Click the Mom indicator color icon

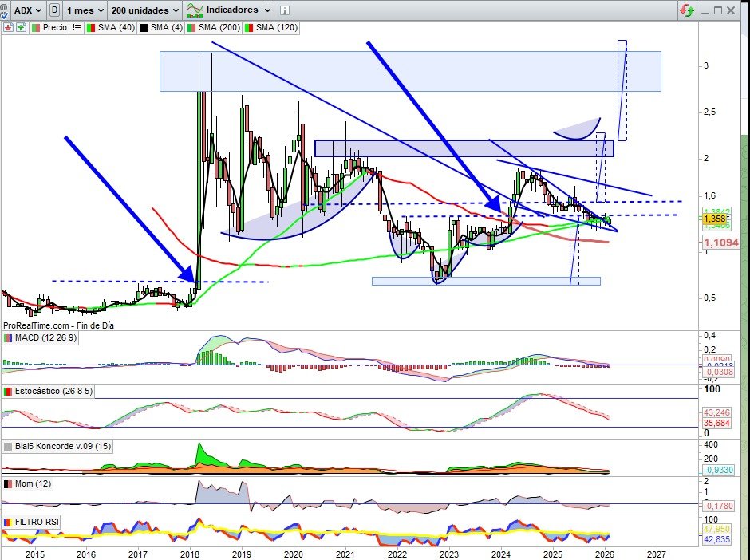point(8,484)
